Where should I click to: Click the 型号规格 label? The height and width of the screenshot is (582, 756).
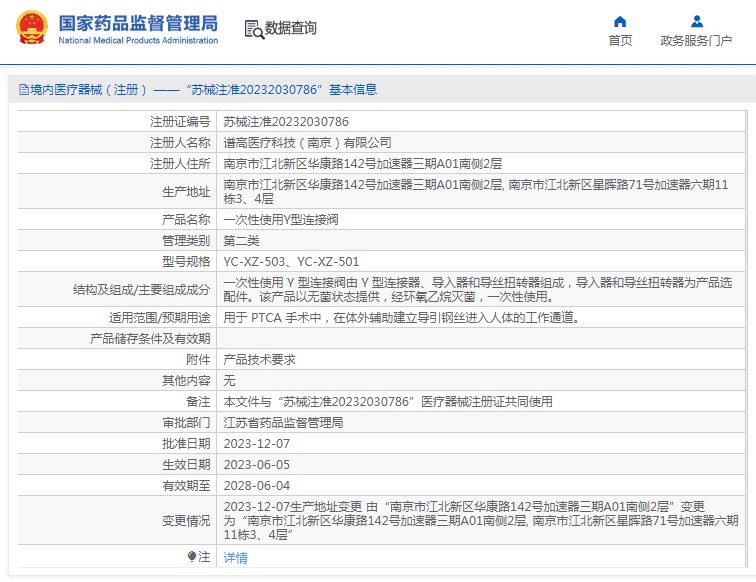186,262
